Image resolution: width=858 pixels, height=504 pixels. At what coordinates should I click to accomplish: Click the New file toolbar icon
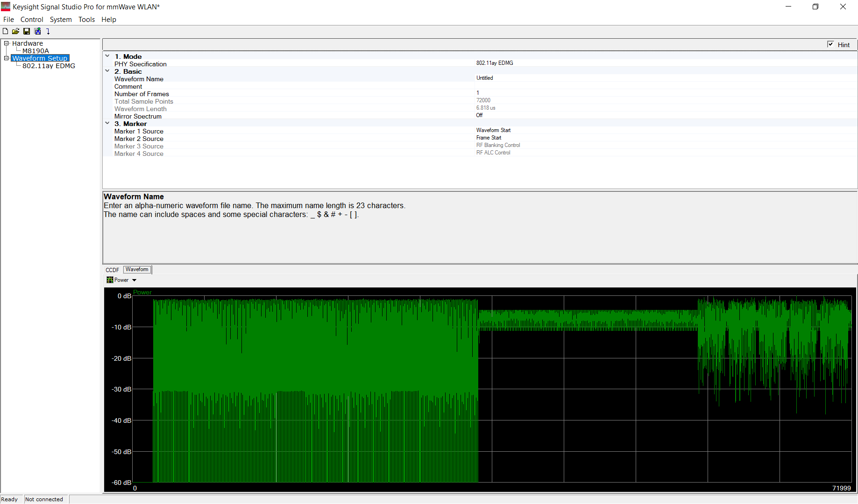(x=6, y=31)
